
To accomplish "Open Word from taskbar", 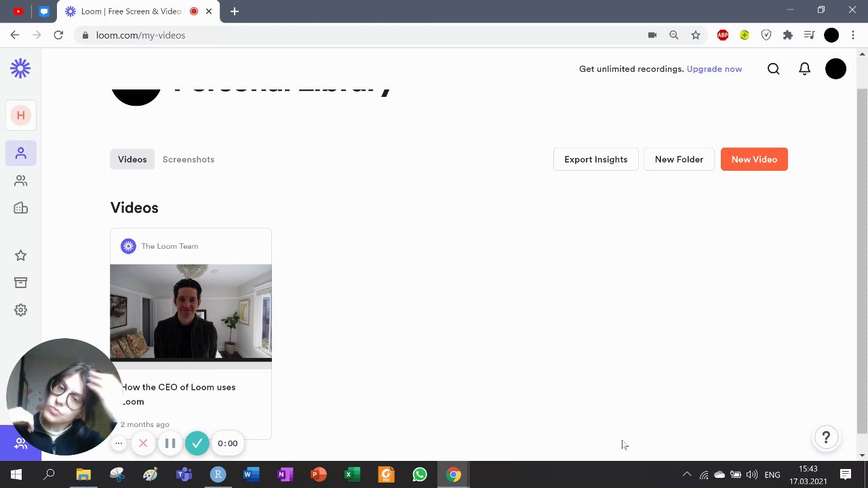I will (x=251, y=475).
